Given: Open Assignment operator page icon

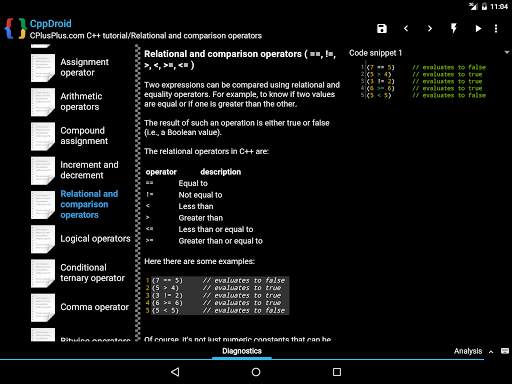Looking at the screenshot, I should [x=43, y=68].
